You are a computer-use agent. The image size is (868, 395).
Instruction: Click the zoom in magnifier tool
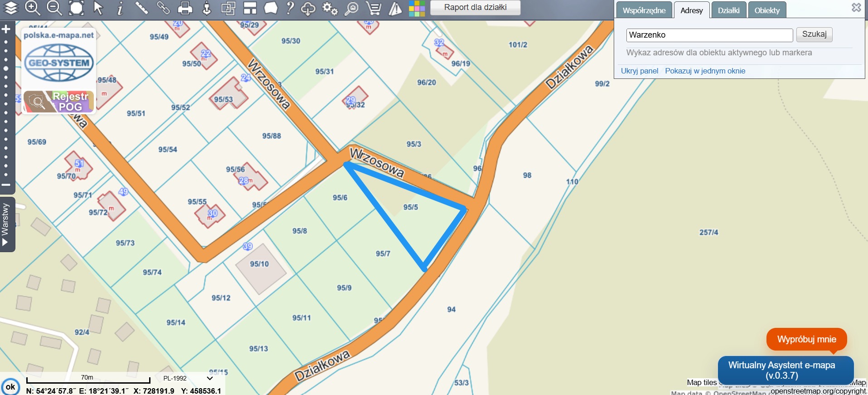[x=32, y=8]
